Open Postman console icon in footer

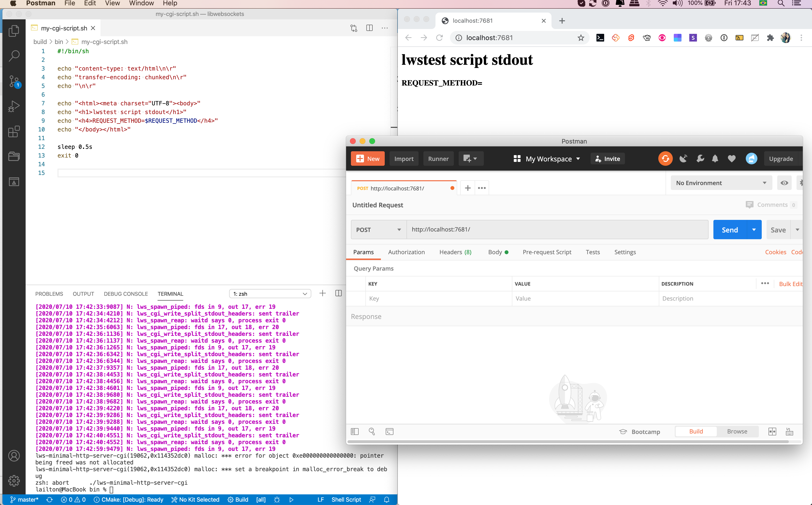point(390,432)
